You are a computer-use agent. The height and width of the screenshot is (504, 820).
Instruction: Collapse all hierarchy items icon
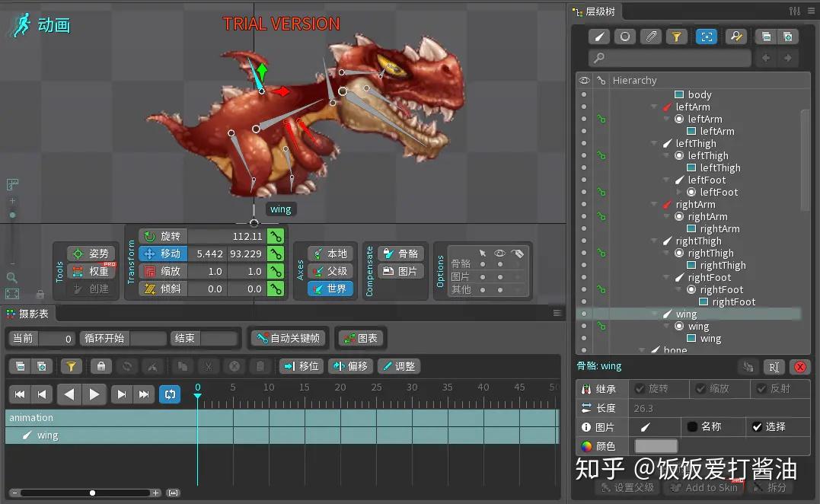[x=766, y=37]
